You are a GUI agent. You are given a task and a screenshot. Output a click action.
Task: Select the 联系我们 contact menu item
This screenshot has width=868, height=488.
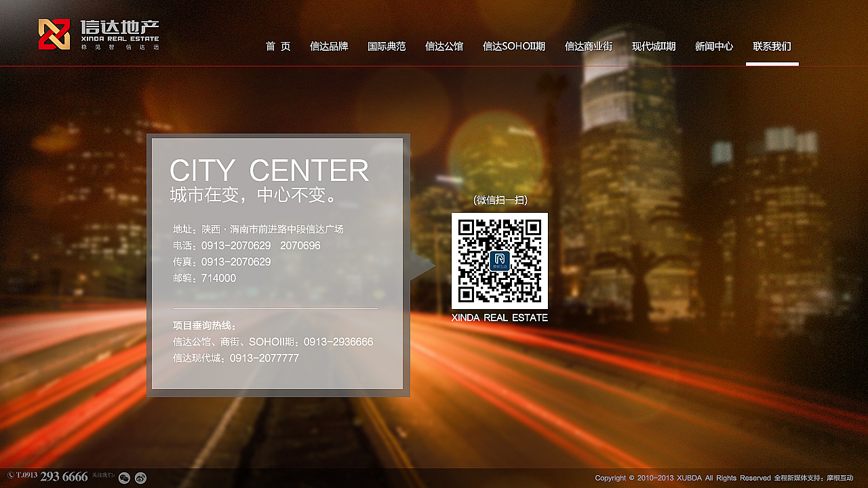point(772,46)
